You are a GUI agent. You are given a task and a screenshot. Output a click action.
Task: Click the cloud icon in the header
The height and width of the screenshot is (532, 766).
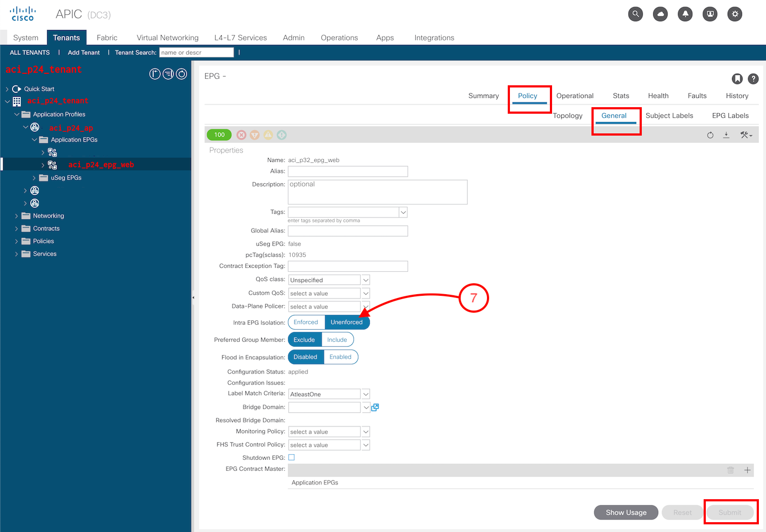point(660,14)
